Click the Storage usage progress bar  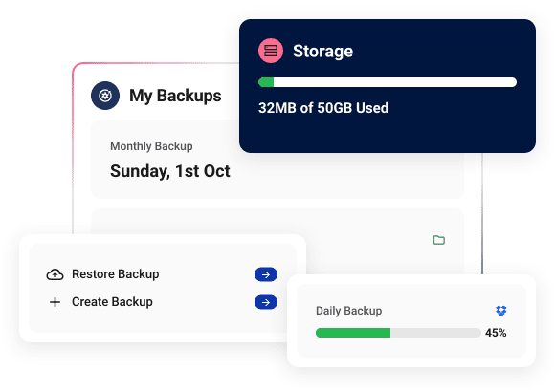pos(388,82)
